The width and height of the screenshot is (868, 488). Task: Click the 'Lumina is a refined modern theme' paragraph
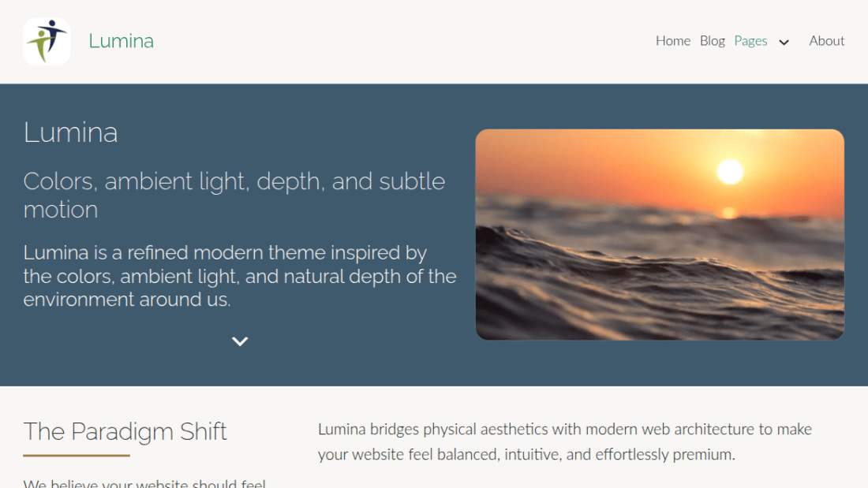[x=240, y=276]
